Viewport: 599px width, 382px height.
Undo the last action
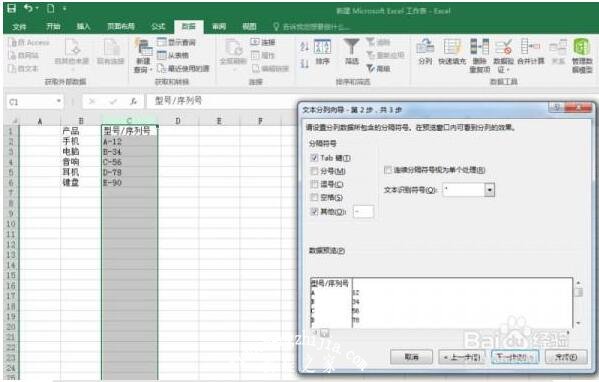[x=28, y=8]
